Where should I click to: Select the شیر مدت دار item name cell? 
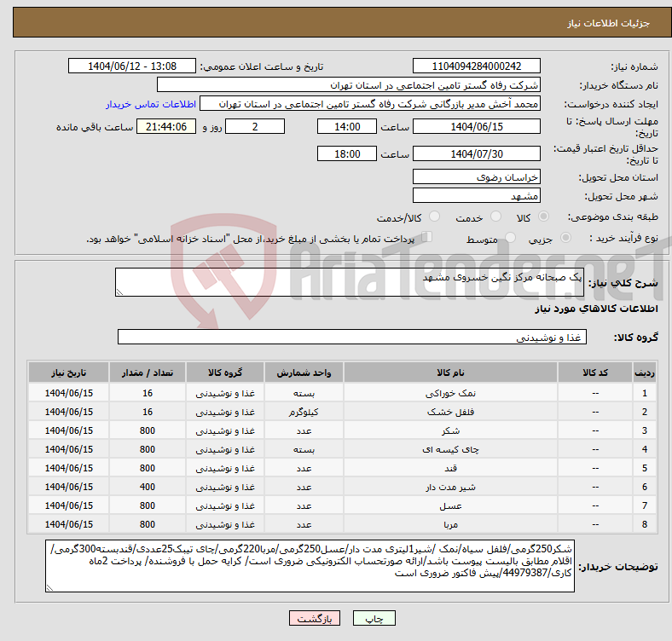(450, 488)
